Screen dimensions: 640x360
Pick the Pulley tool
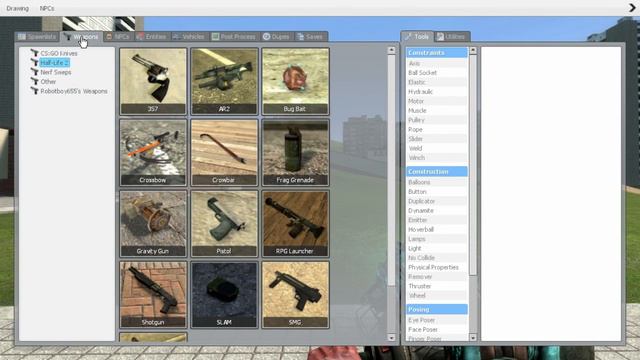(x=437, y=120)
